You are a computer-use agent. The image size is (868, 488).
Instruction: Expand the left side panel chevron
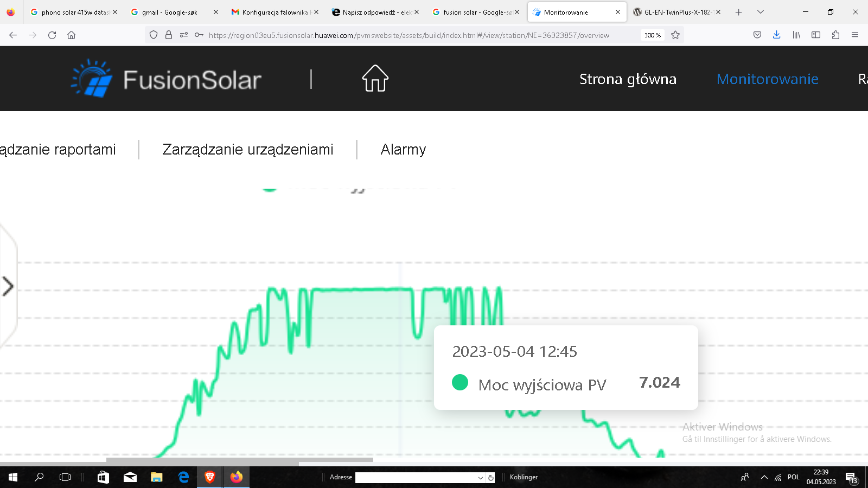tap(8, 286)
